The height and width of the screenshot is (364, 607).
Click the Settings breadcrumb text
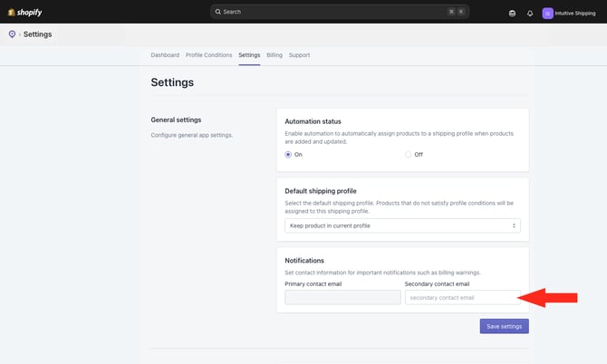[37, 34]
